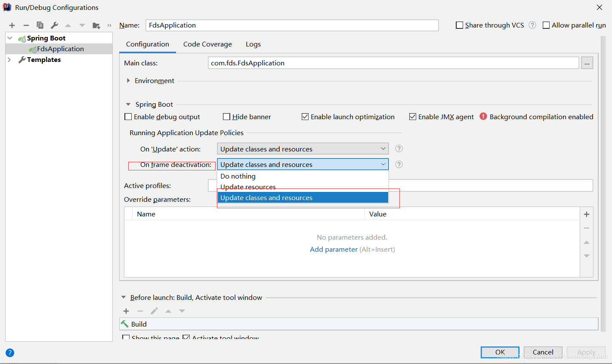Click the Background compilation warning icon
Image resolution: width=612 pixels, height=364 pixels.
483,116
